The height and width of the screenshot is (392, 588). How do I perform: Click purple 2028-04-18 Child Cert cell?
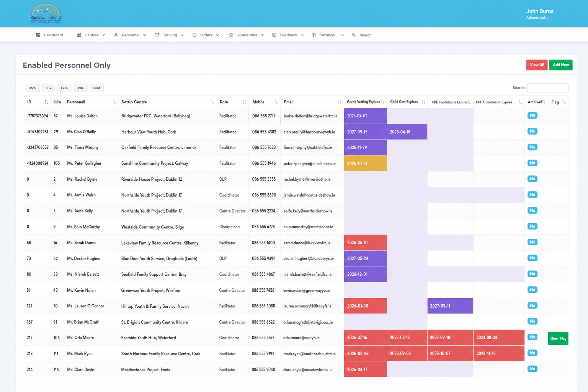(x=407, y=132)
